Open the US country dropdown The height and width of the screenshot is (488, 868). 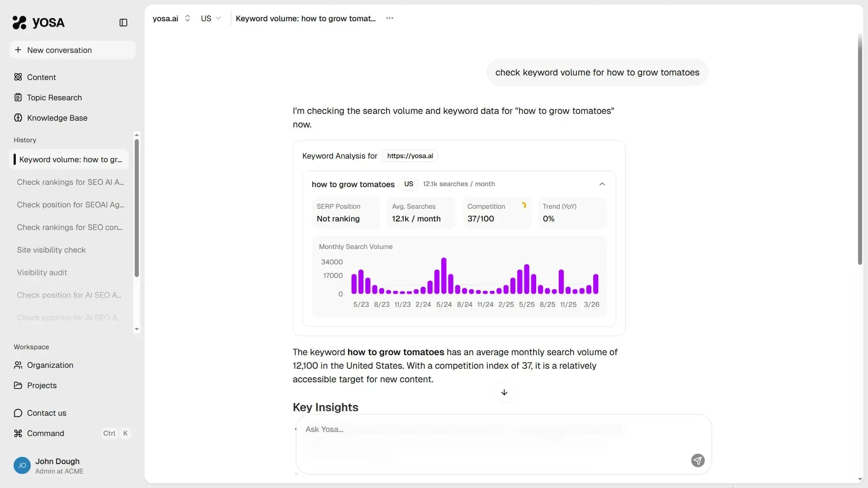[x=211, y=18]
